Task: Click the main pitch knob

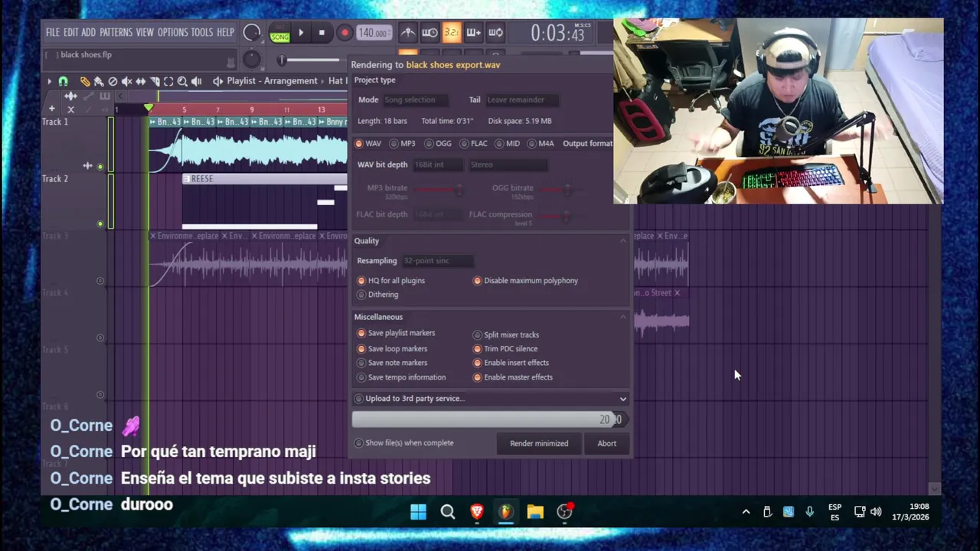Action: [x=251, y=60]
